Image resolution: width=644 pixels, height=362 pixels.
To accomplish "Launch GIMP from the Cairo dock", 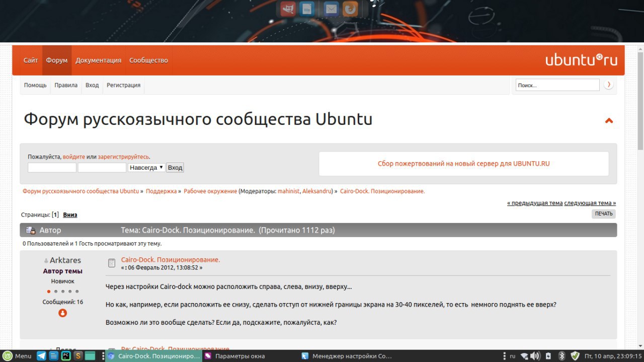I will coord(288,9).
